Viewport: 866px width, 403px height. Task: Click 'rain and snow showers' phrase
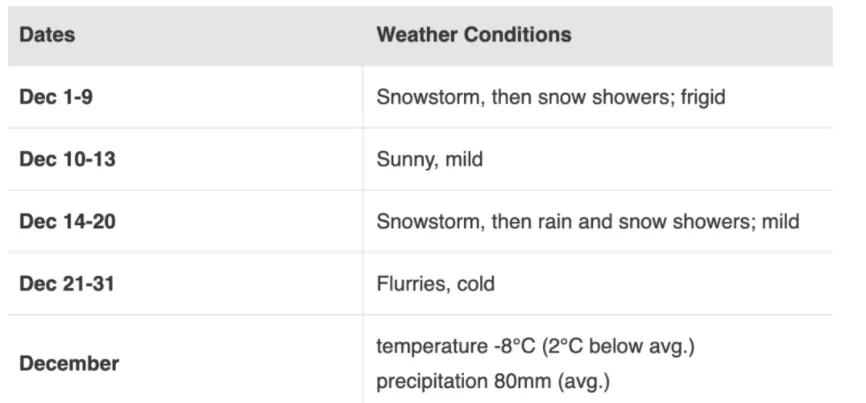coord(643,222)
